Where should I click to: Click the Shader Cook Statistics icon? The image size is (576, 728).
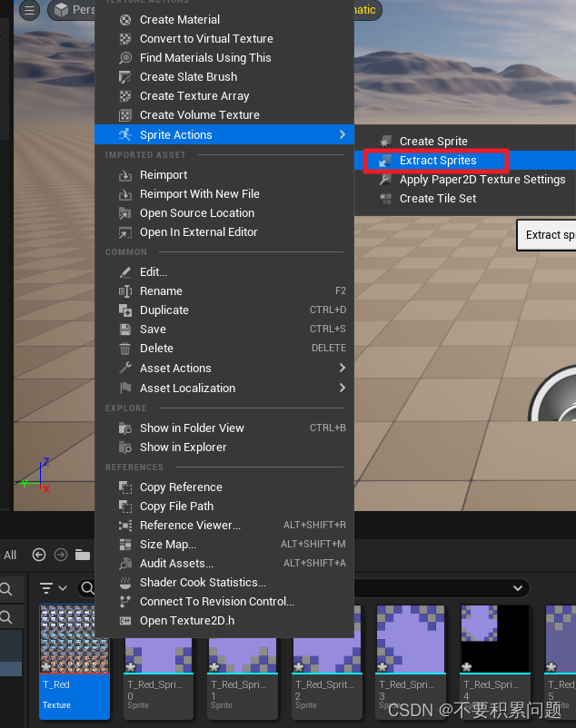coord(125,582)
